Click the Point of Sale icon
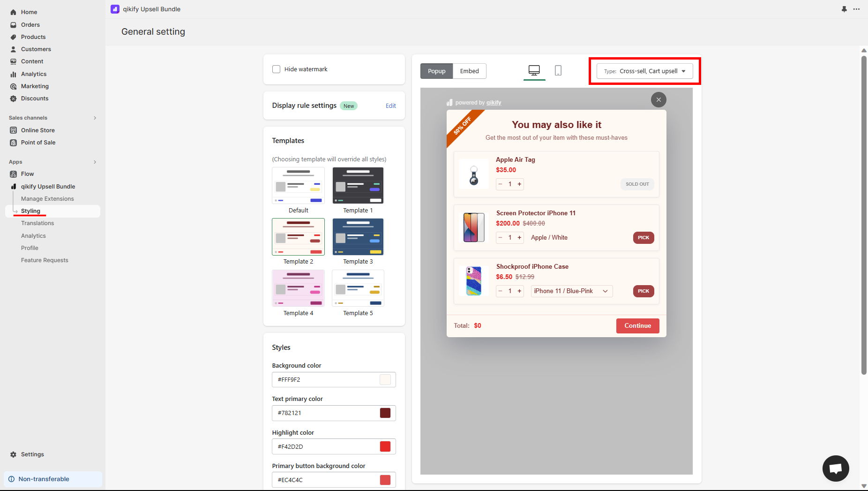The height and width of the screenshot is (491, 868). 13,143
